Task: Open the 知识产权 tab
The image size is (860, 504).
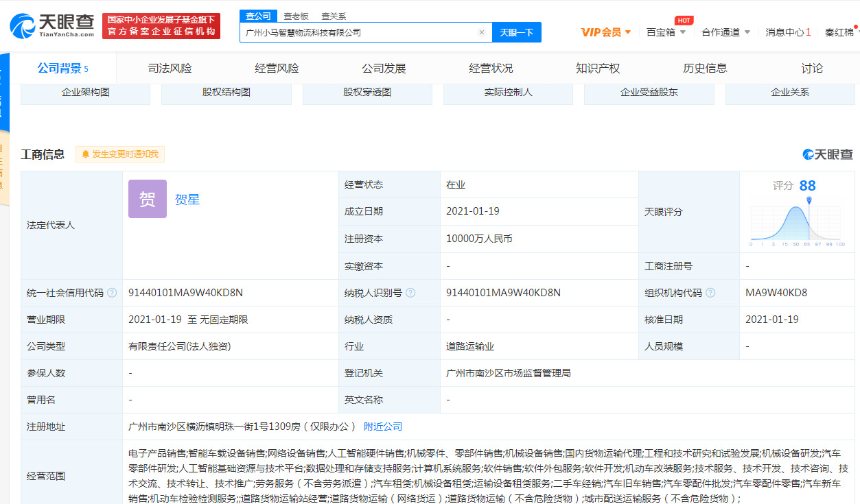Action: pos(598,68)
